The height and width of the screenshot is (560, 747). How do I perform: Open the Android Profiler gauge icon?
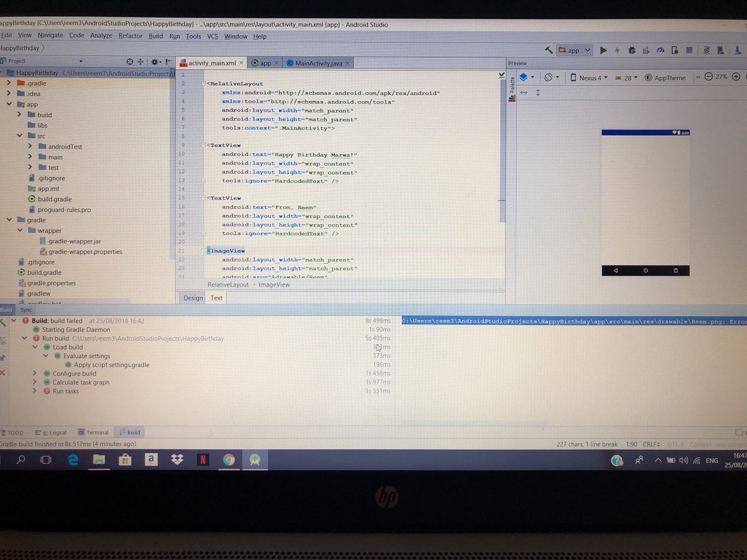[660, 50]
